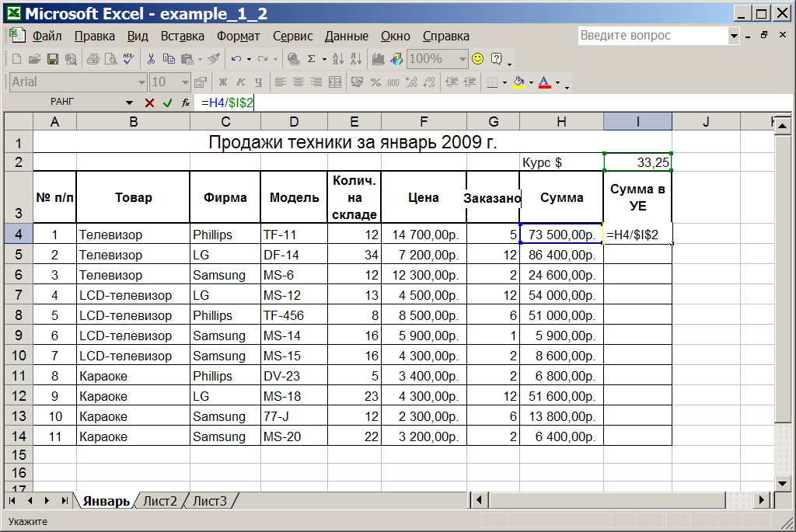Merge and center cells
This screenshot has height=532, width=796.
click(335, 82)
